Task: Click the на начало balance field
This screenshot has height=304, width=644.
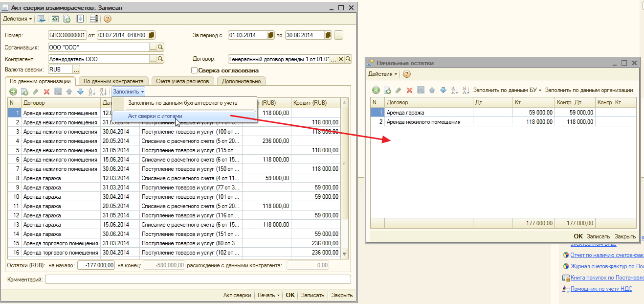Action: coord(96,265)
